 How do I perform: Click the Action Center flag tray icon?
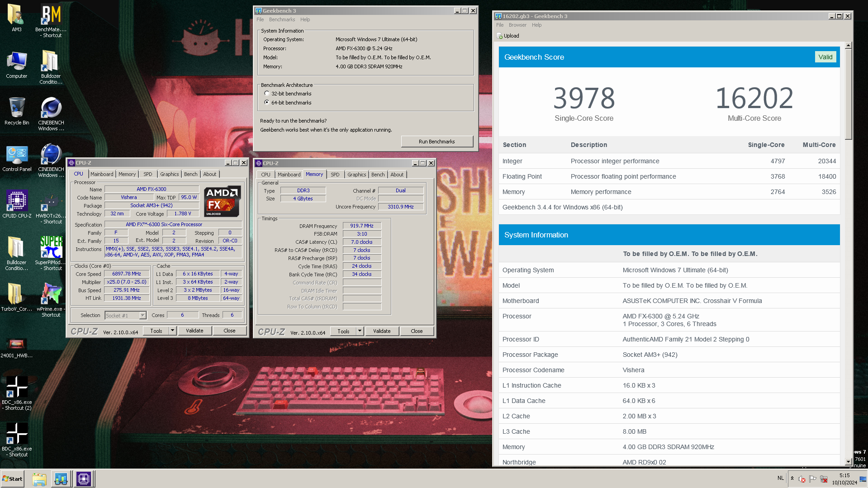pos(813,479)
